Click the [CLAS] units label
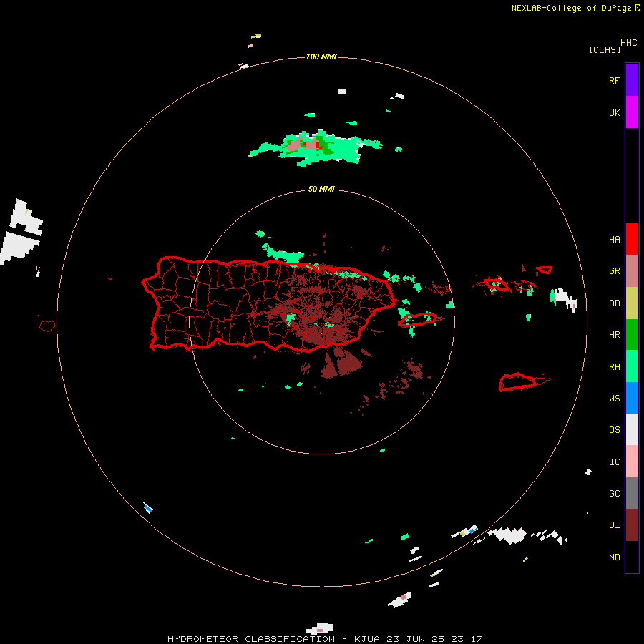 (605, 49)
